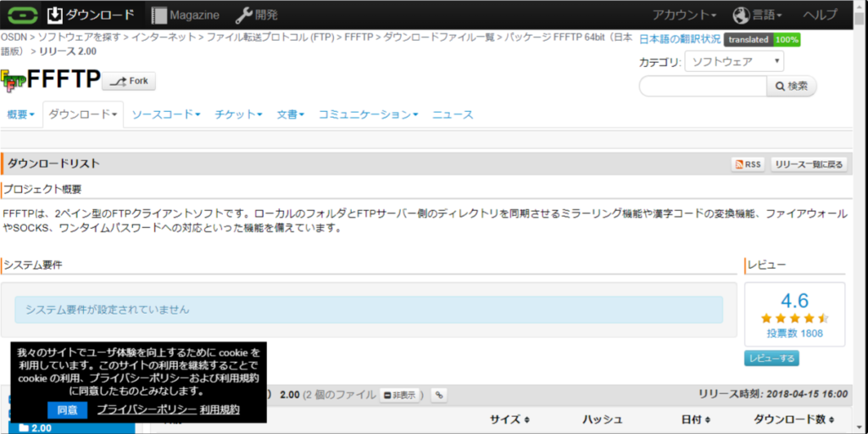This screenshot has width=868, height=434.
Task: Select the 2.00 release folder item
Action: (x=71, y=428)
